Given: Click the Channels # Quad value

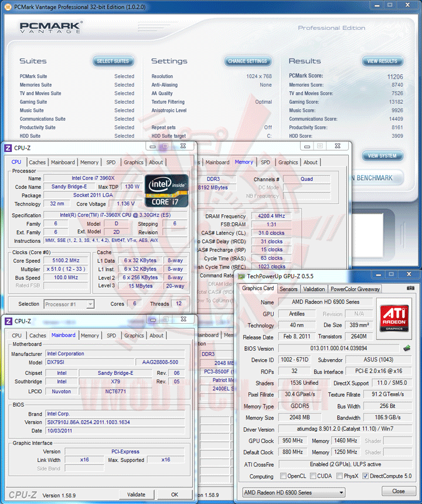Looking at the screenshot, I should coord(307,179).
